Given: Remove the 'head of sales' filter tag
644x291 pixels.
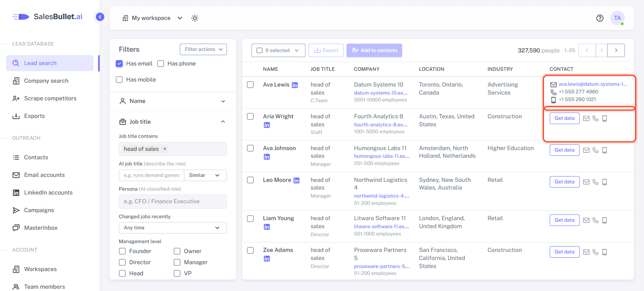Looking at the screenshot, I should (x=165, y=149).
